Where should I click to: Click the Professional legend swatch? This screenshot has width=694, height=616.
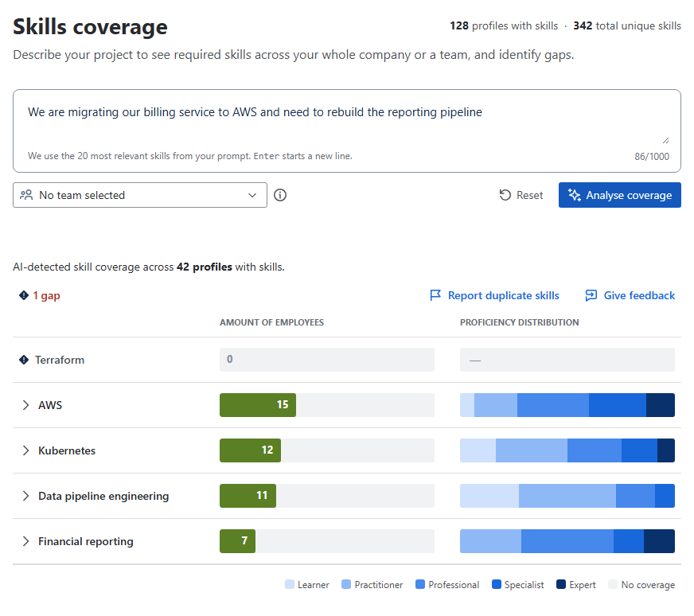(420, 585)
